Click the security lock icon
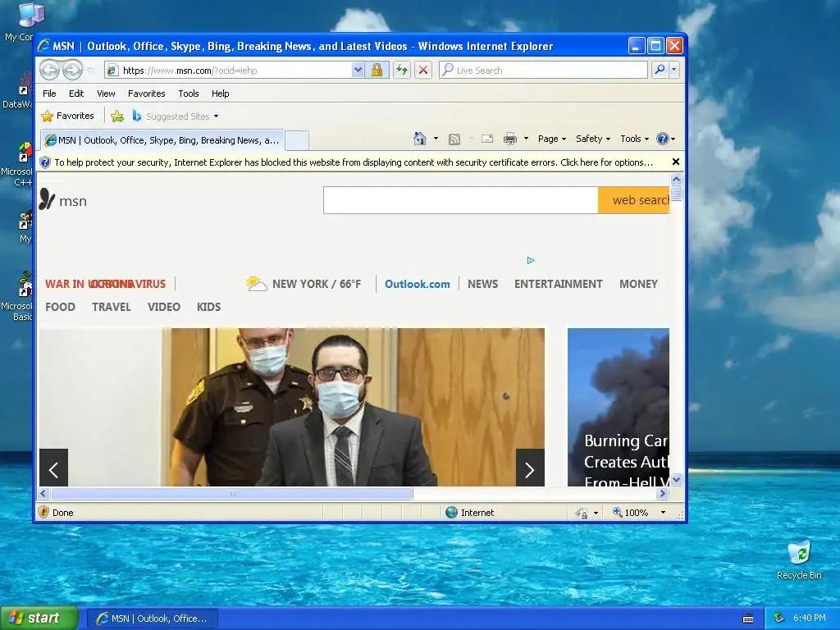The width and height of the screenshot is (840, 630). click(x=377, y=71)
